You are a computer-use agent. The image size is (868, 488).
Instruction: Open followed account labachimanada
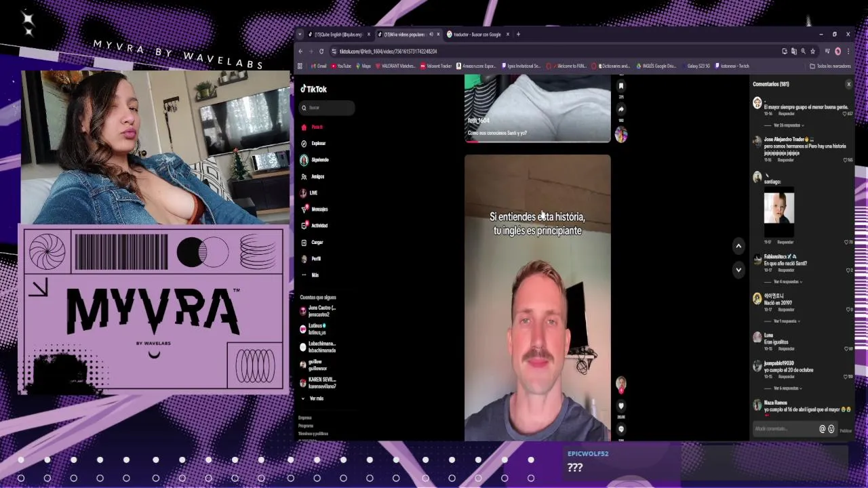318,347
